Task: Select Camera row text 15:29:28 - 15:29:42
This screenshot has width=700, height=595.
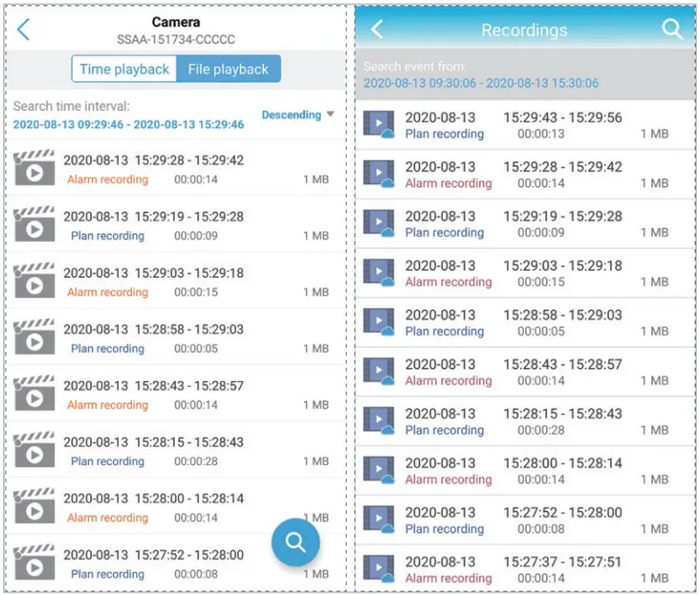Action: 190,160
